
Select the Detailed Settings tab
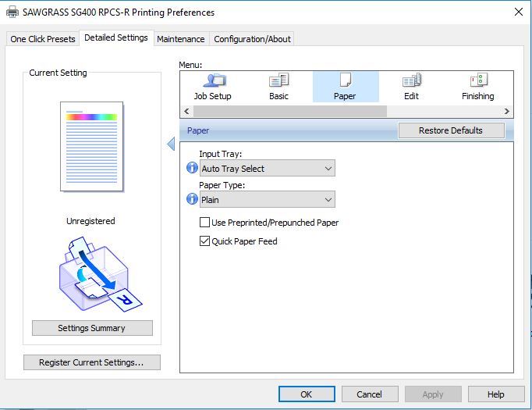click(x=116, y=37)
